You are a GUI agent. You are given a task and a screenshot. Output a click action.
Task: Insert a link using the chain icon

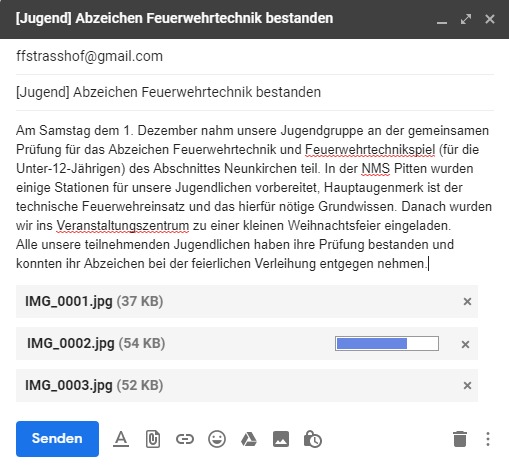(x=185, y=439)
